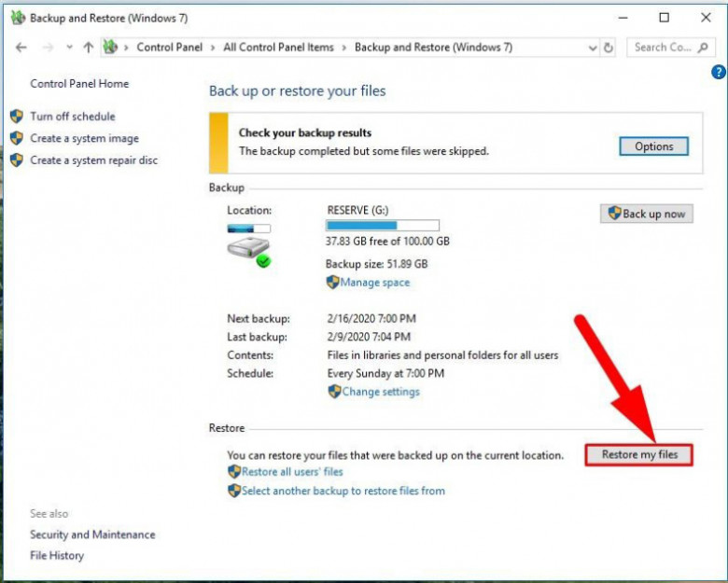Open Options for backup results
Viewport: 728px width, 583px height.
click(x=653, y=146)
